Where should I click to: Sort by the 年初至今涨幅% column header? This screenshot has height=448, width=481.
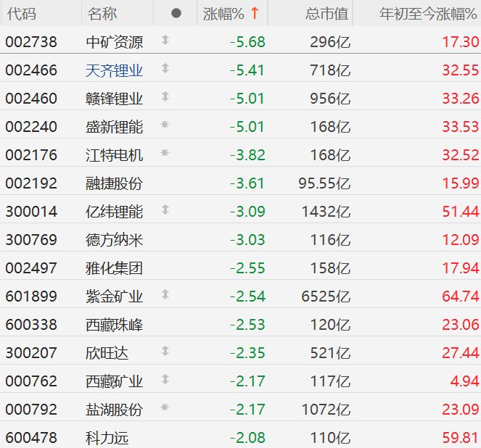pyautogui.click(x=428, y=14)
